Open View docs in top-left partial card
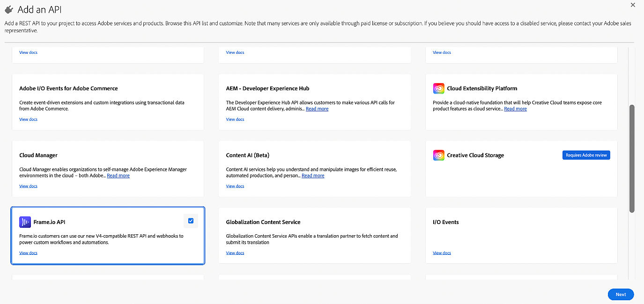 [x=28, y=52]
